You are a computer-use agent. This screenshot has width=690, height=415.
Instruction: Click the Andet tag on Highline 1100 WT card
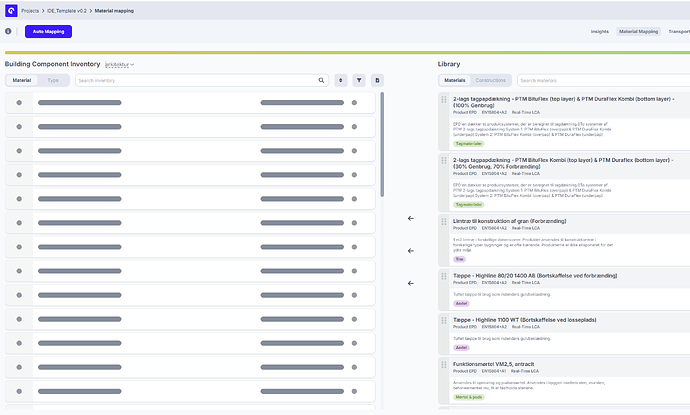pyautogui.click(x=461, y=348)
